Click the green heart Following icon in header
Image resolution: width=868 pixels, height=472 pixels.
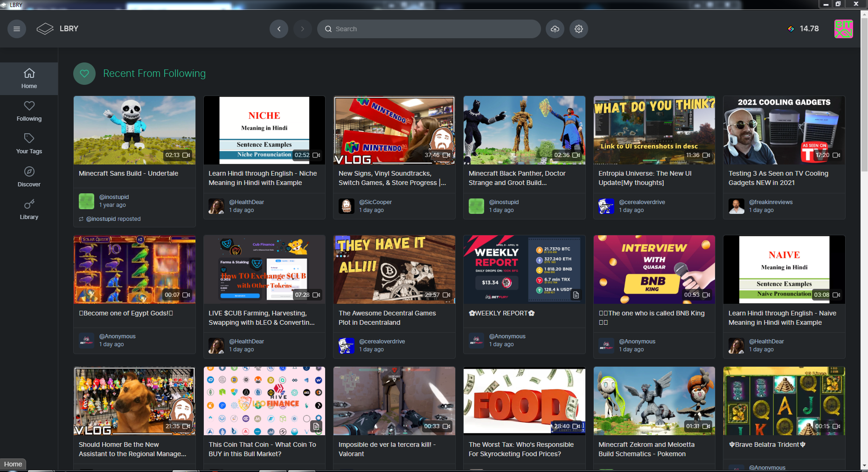[x=84, y=74]
